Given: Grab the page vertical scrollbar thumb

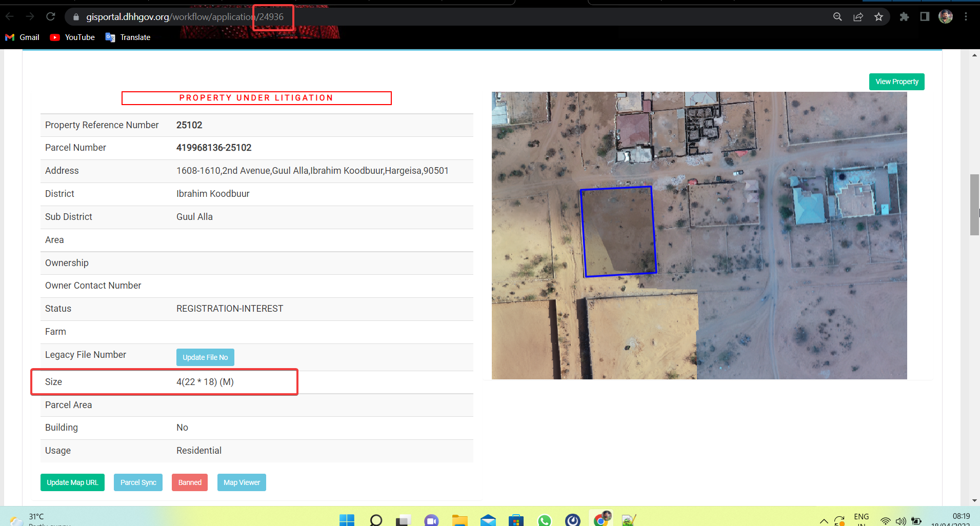Looking at the screenshot, I should click(974, 205).
